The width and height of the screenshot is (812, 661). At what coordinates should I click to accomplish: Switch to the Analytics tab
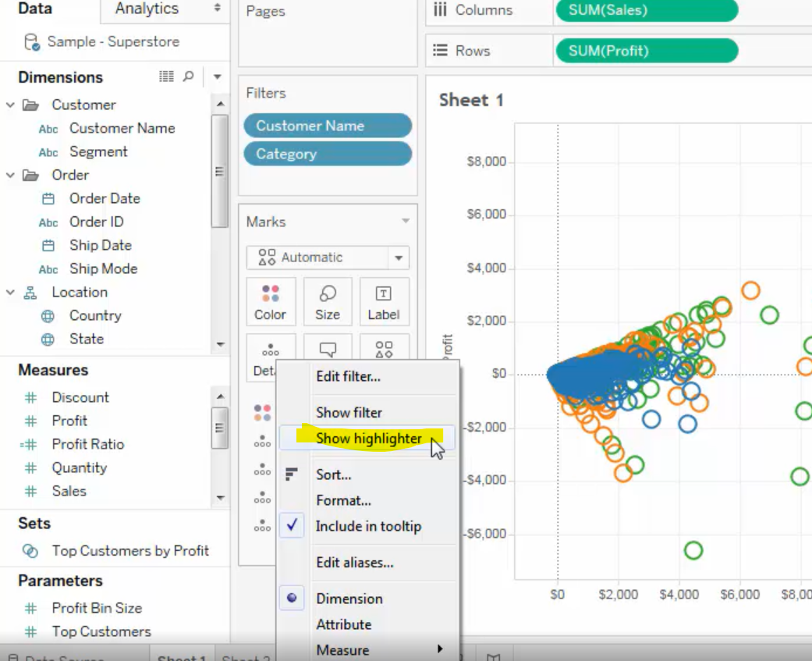click(147, 9)
